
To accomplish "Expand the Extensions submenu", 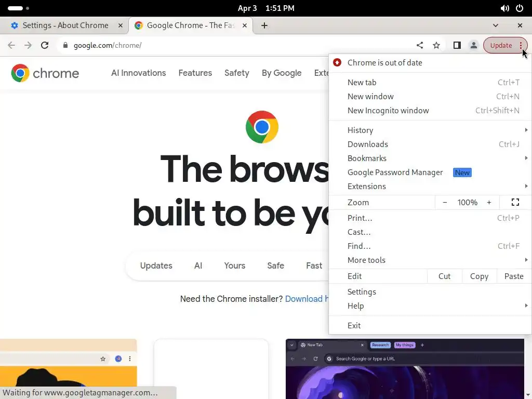I will point(430,187).
